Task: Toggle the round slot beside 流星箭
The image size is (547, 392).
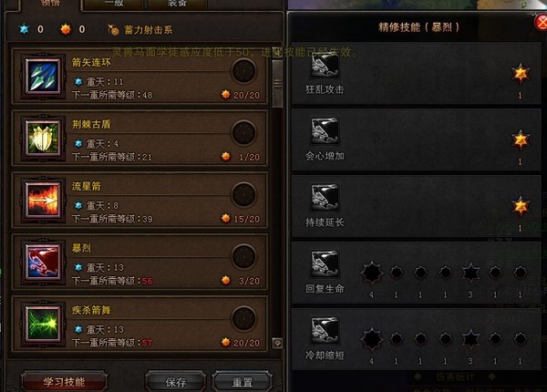Action: 243,194
